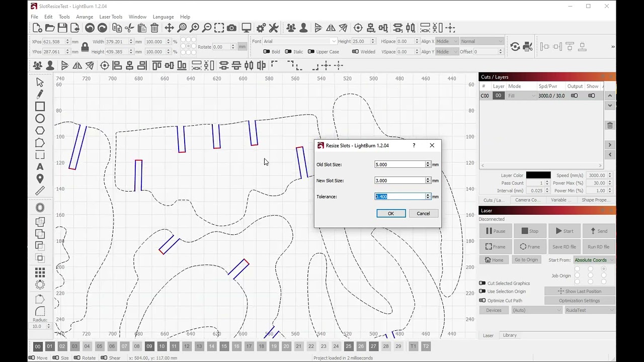Select the Measure ruler tool

pos(40,191)
